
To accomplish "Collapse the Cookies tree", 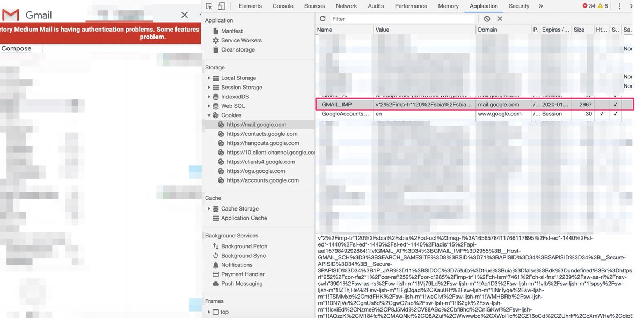I will point(209,115).
